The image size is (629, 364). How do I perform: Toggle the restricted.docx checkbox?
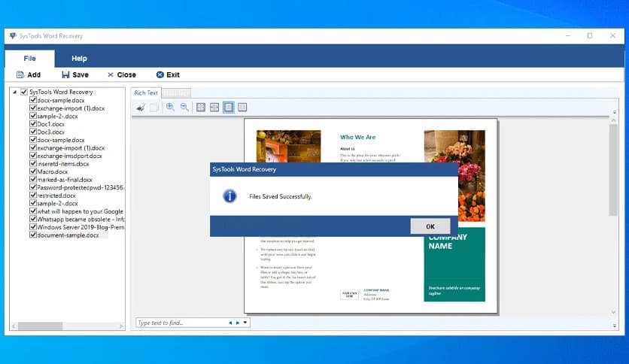coord(33,196)
